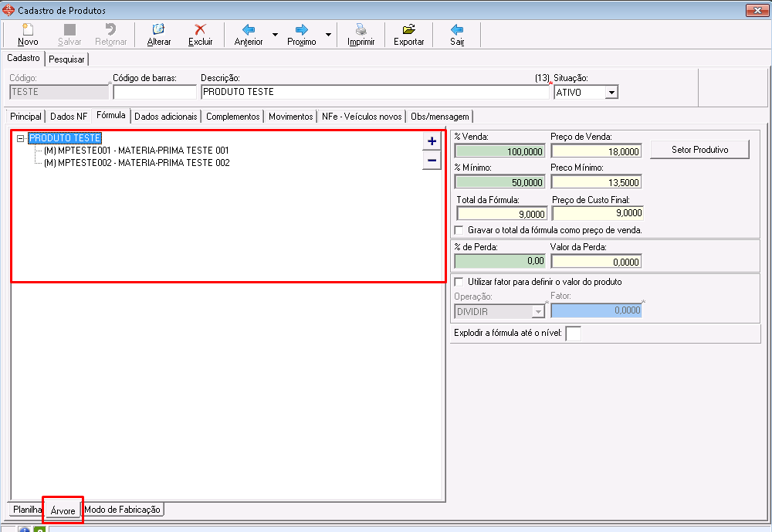Click the Código field showing TESTE
This screenshot has height=532, width=772.
59,92
